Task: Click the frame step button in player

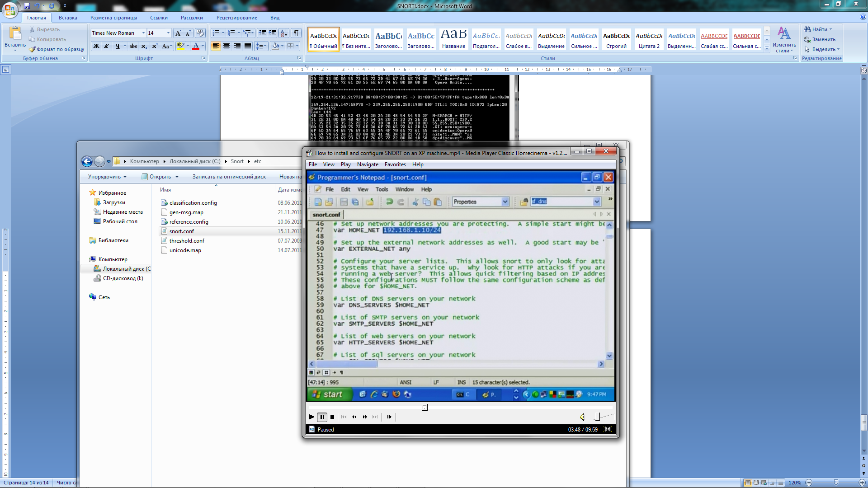Action: [389, 417]
